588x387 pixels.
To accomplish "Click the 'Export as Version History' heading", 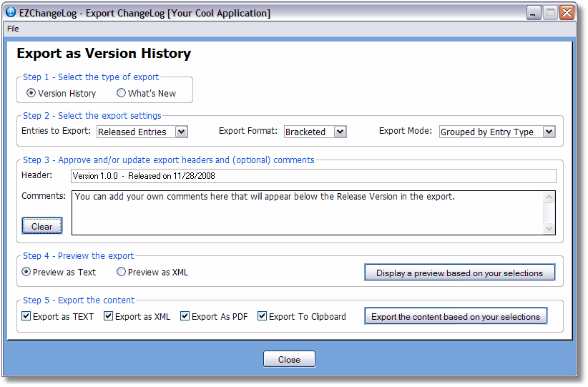I will coord(104,54).
